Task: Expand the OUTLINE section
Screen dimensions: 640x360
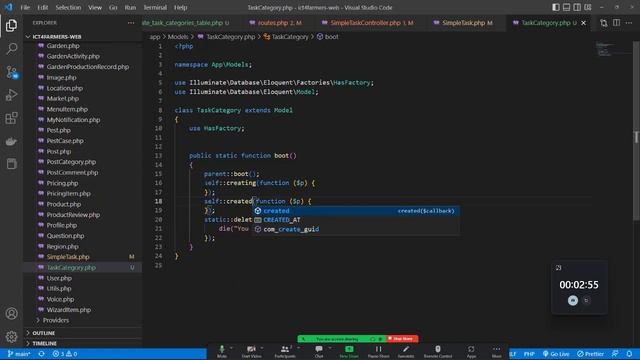Action: pos(44,333)
